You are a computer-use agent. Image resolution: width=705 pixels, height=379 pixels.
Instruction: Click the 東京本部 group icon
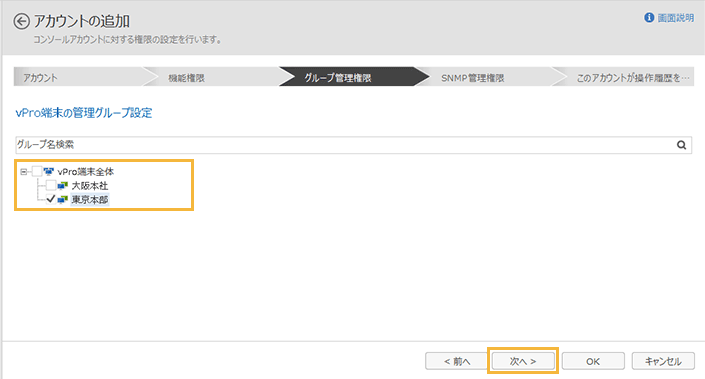click(x=62, y=199)
